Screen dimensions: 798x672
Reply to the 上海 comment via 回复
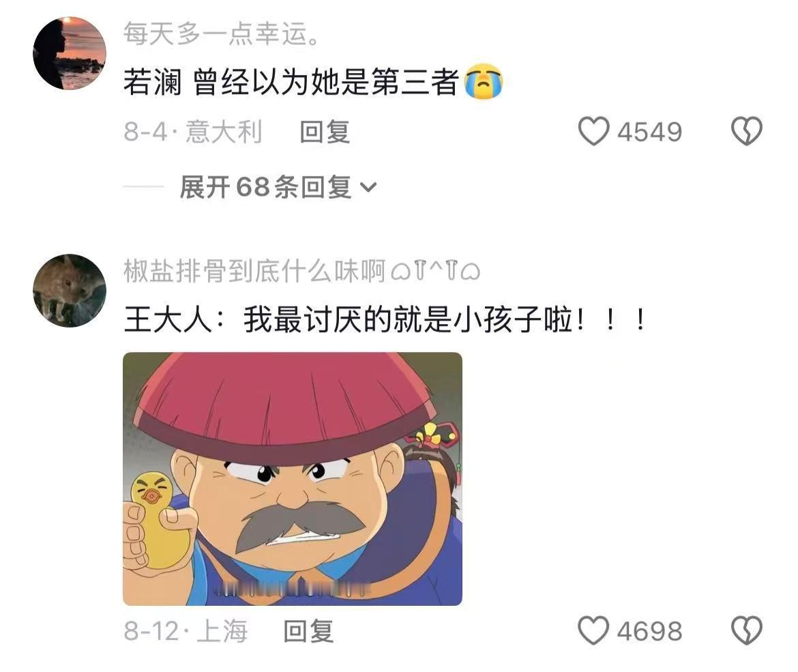308,631
